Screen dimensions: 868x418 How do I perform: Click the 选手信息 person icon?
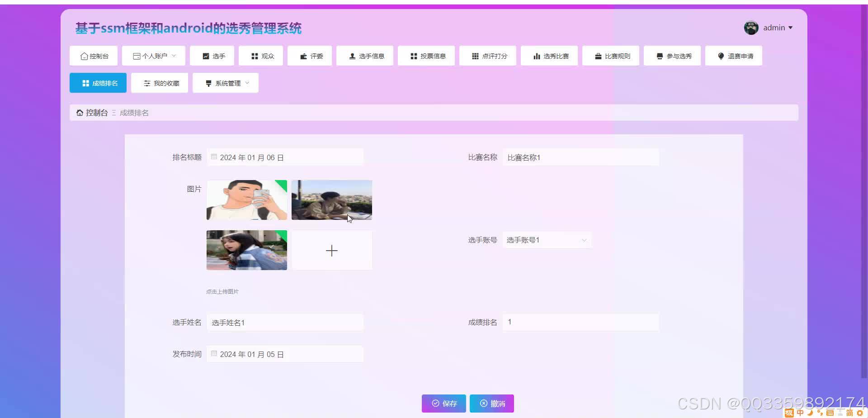pyautogui.click(x=352, y=56)
